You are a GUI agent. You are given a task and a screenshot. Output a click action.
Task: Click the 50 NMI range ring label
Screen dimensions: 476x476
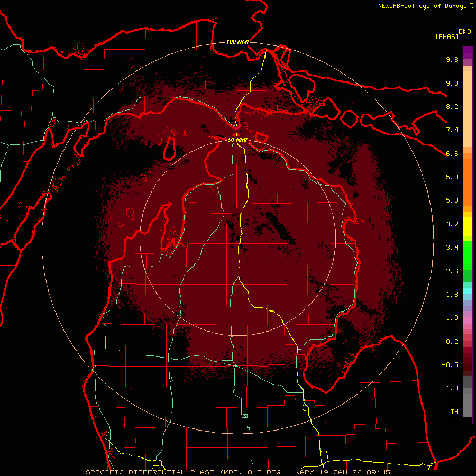237,140
